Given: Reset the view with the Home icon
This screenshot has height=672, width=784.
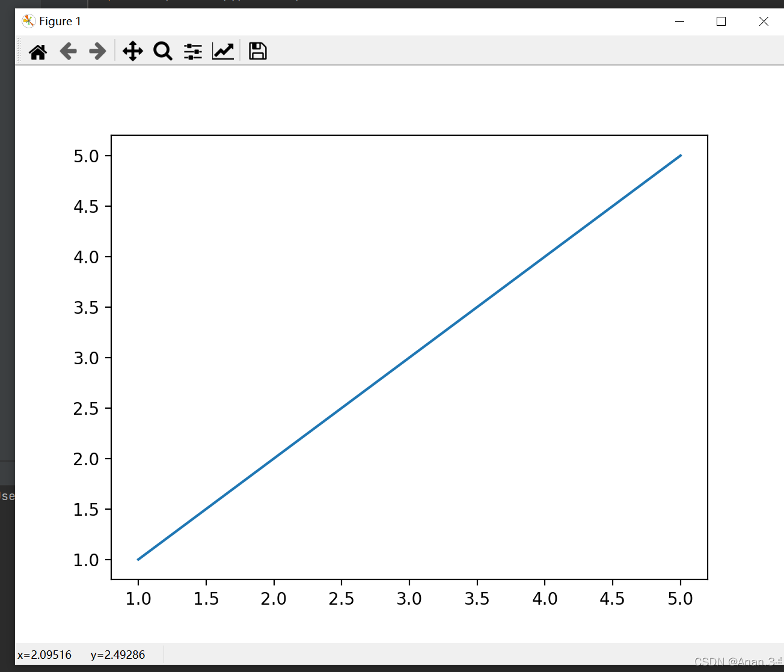Looking at the screenshot, I should 38,52.
